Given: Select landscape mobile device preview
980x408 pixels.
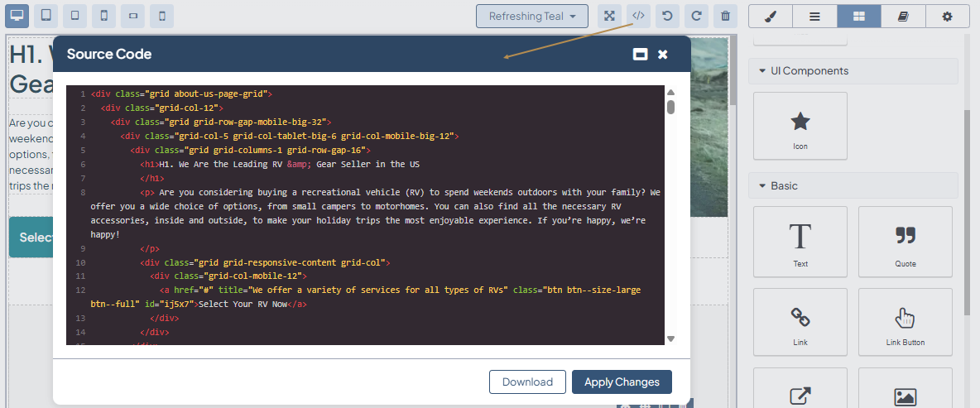Looking at the screenshot, I should pos(132,16).
